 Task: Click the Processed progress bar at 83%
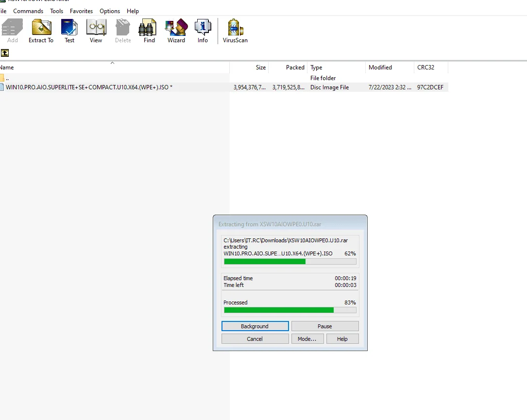[x=290, y=310]
